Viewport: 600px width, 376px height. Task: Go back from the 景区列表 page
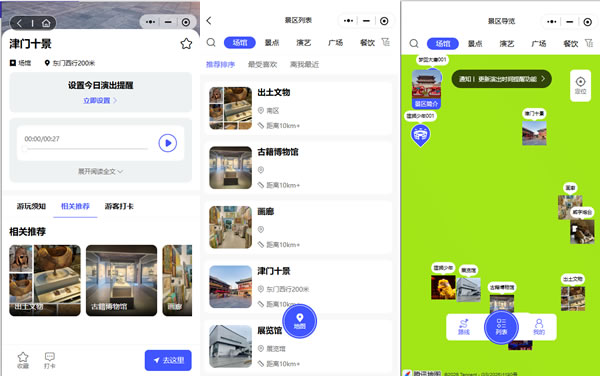pos(209,21)
